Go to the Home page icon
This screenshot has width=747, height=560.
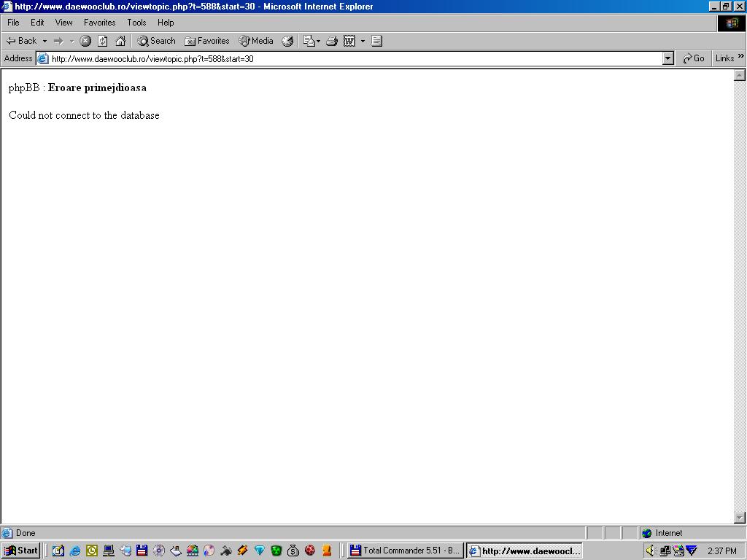(x=120, y=41)
